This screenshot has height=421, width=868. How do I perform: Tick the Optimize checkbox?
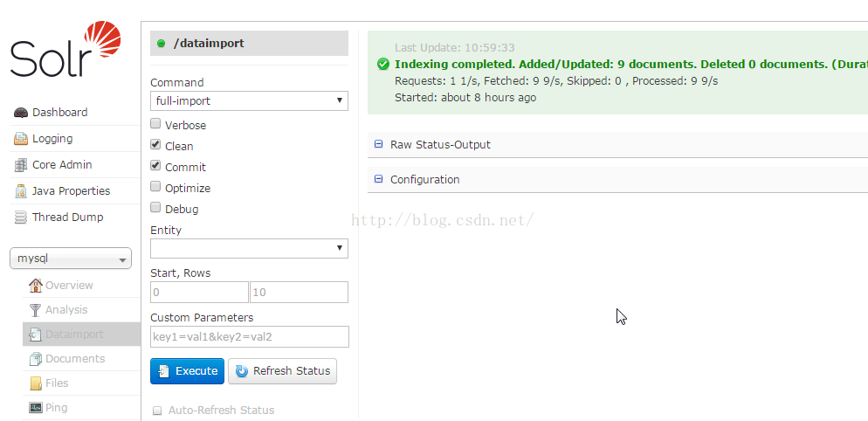click(155, 187)
